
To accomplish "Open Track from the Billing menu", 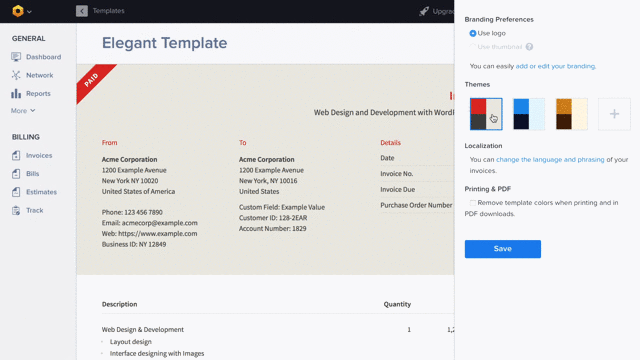I will [x=35, y=210].
